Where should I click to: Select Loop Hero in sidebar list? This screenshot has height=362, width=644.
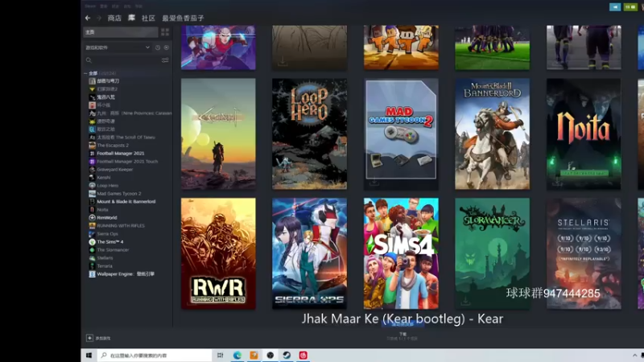108,186
